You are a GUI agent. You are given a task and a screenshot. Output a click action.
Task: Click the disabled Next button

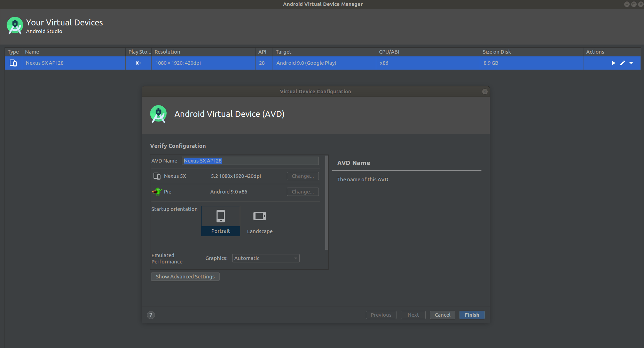pos(413,315)
